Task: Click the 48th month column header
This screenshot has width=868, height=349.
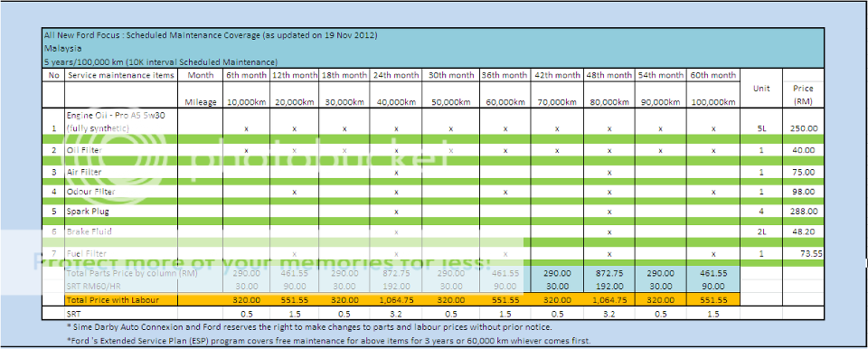Action: coord(609,75)
